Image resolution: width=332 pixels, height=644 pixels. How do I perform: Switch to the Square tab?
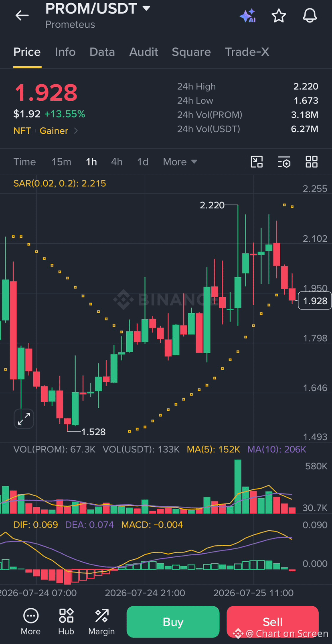191,52
